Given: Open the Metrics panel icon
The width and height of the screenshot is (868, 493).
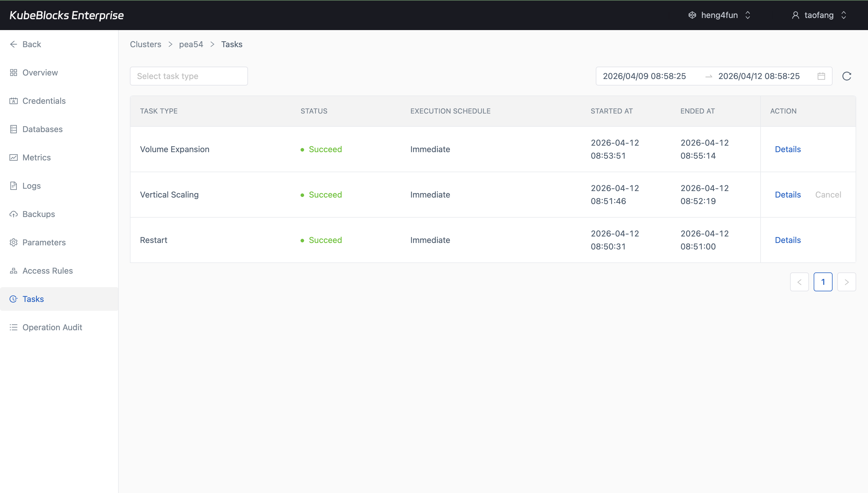Looking at the screenshot, I should pos(14,157).
